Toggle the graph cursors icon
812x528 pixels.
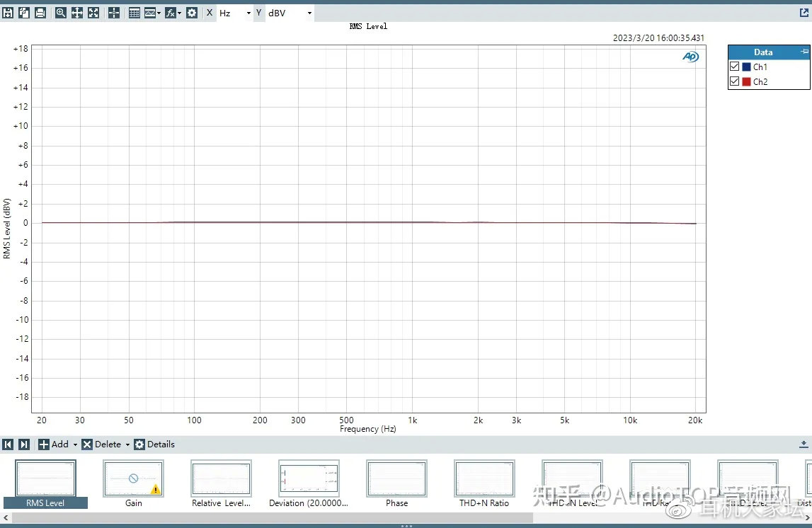pyautogui.click(x=114, y=13)
